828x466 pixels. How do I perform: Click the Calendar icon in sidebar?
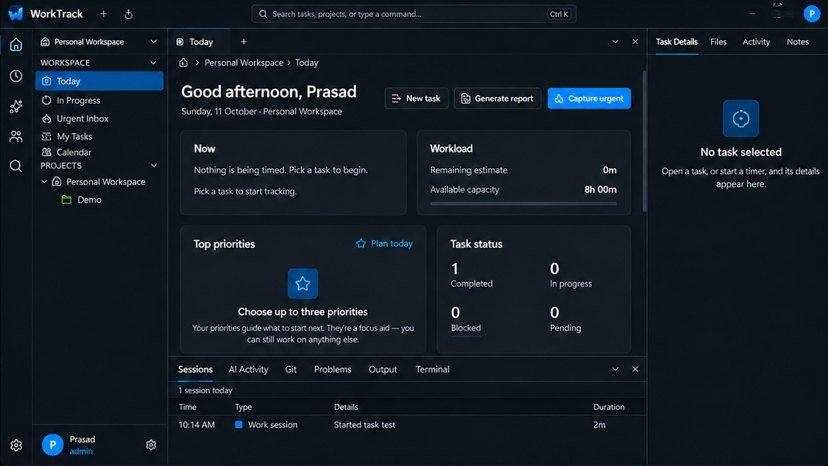pos(46,152)
